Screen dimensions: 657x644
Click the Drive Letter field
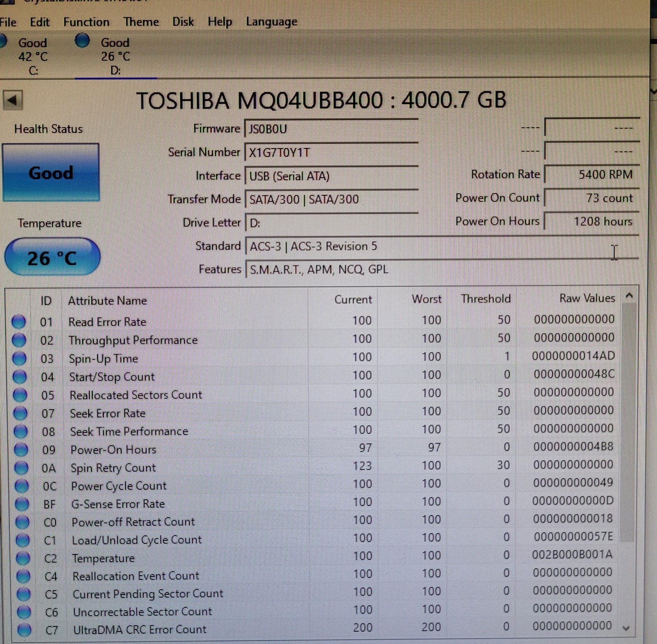[331, 222]
